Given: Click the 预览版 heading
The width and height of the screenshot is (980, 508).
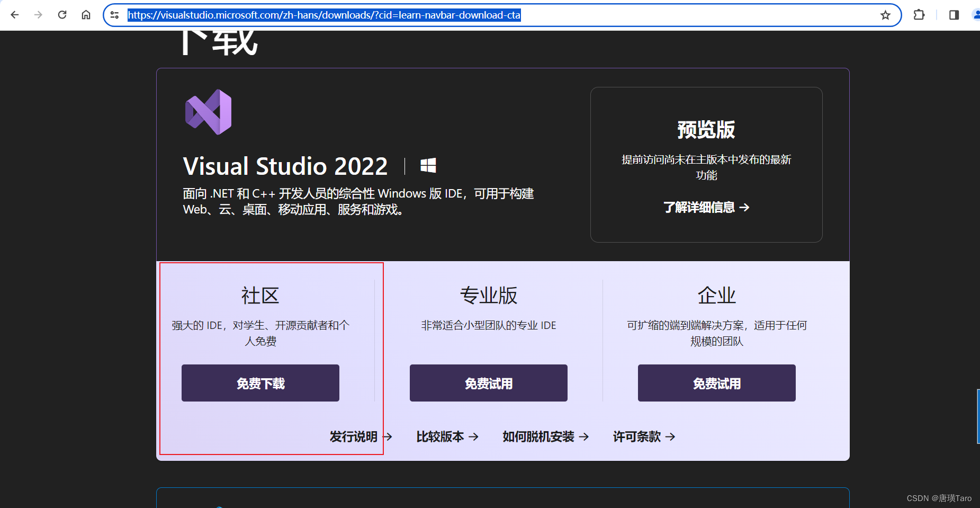Looking at the screenshot, I should click(x=706, y=130).
